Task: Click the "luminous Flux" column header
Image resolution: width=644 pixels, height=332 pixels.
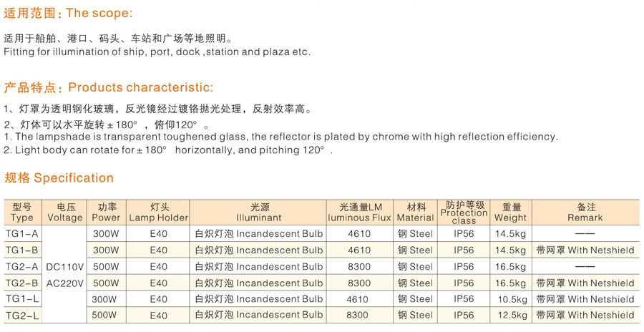Action: 360,213
